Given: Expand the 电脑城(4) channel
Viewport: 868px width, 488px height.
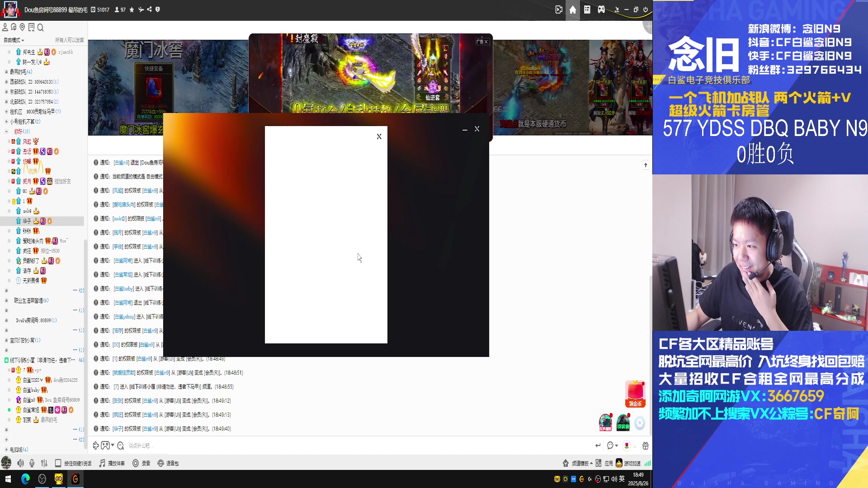Looking at the screenshot, I should coord(6,450).
